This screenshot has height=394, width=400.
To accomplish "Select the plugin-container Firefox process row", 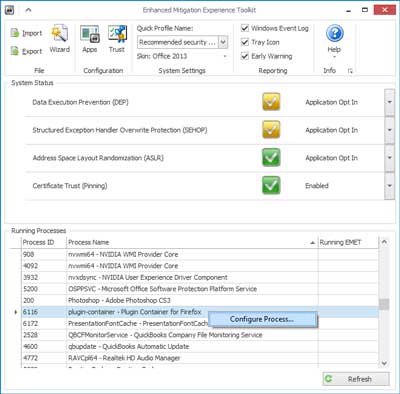I will [200, 312].
